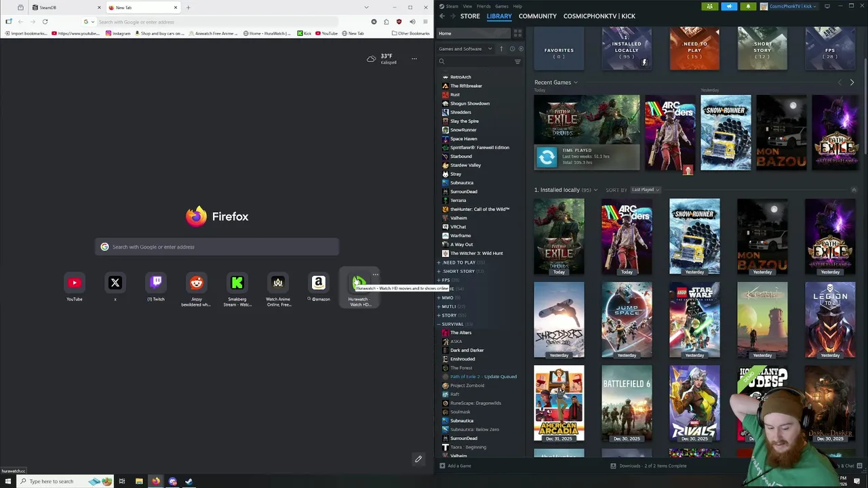Click Windows Start button
Screen dimensions: 868x488
[x=8, y=481]
